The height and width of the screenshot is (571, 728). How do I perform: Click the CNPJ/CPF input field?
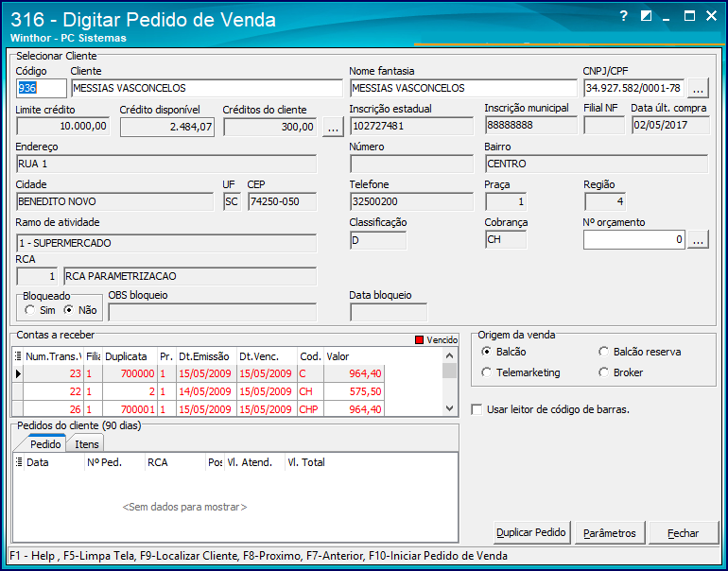[x=633, y=88]
